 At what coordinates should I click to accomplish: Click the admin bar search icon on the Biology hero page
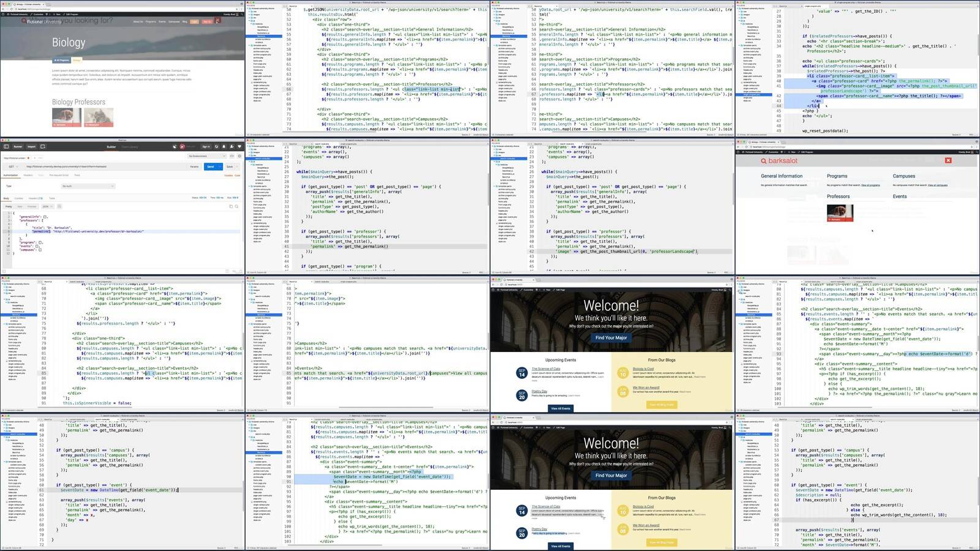(241, 14)
